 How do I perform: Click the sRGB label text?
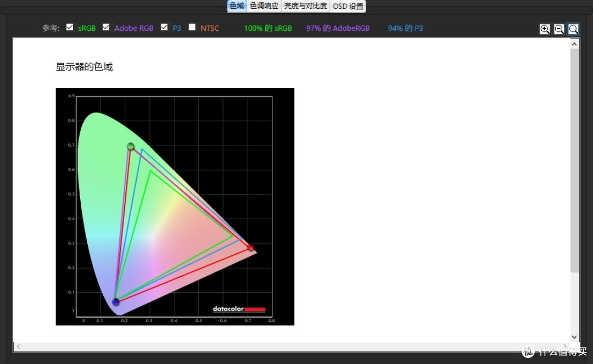coord(87,29)
